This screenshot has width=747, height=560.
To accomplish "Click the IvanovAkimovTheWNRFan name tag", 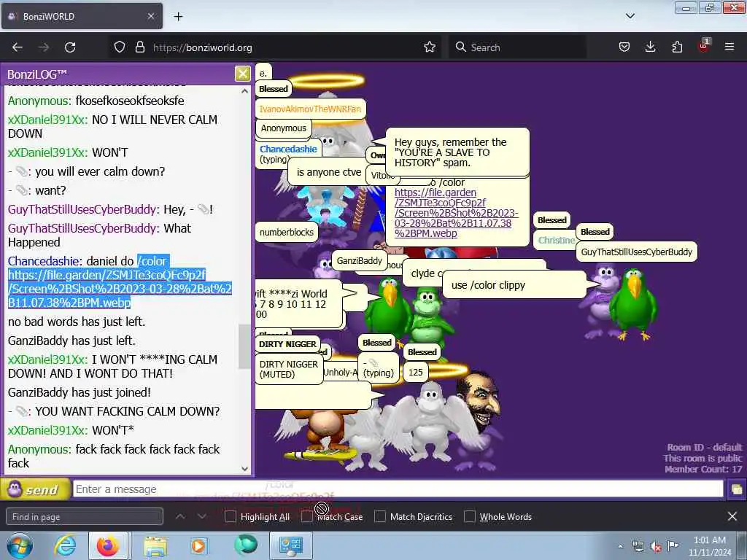I will 310,109.
